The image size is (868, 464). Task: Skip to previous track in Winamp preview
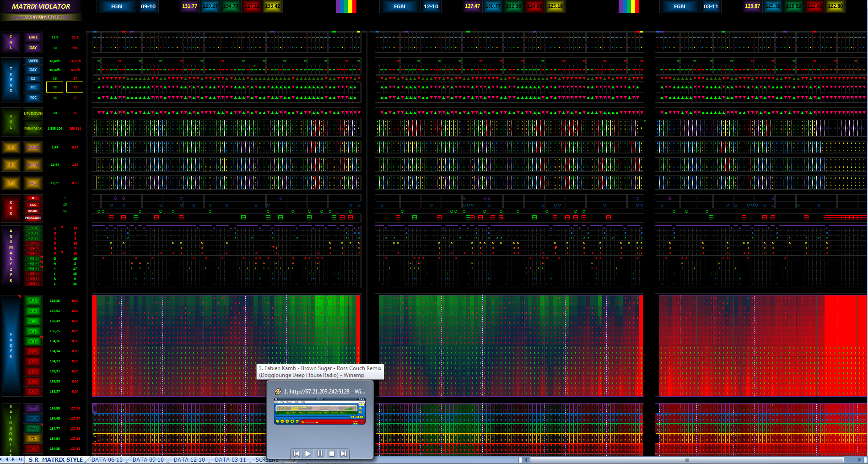coord(296,453)
